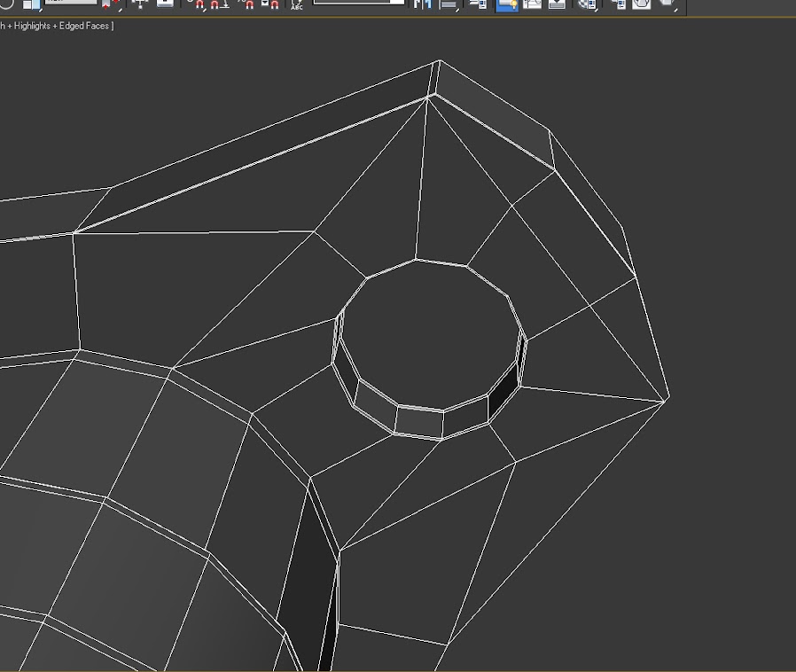Toggle the Spinner Snap button

[x=270, y=4]
